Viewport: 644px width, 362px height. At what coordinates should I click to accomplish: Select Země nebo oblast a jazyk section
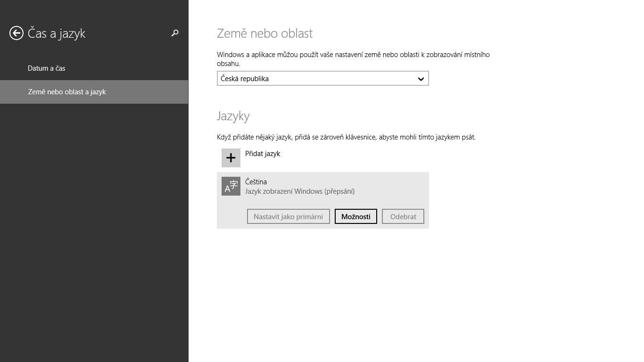94,92
